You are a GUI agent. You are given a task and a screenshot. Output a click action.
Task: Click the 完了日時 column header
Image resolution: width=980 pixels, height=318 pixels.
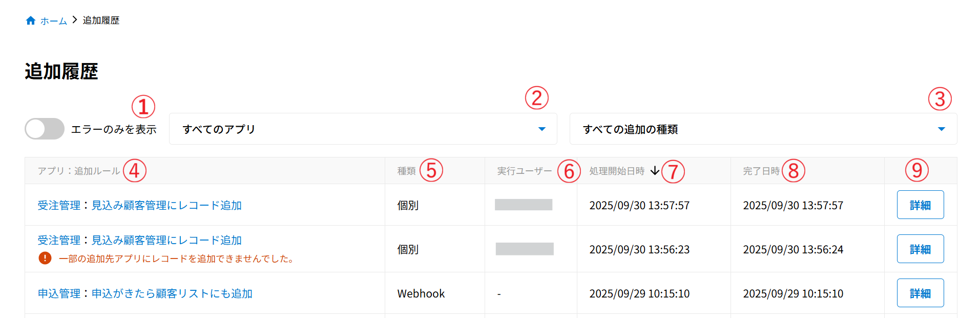click(x=761, y=171)
